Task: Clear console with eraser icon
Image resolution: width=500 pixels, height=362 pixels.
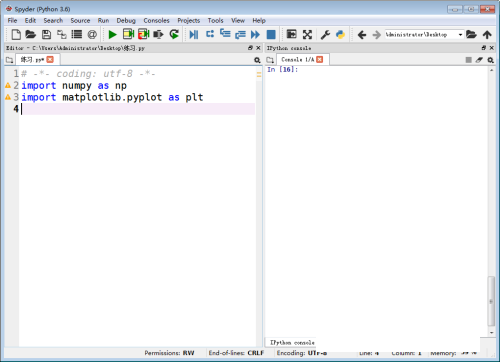Action: tap(479, 60)
